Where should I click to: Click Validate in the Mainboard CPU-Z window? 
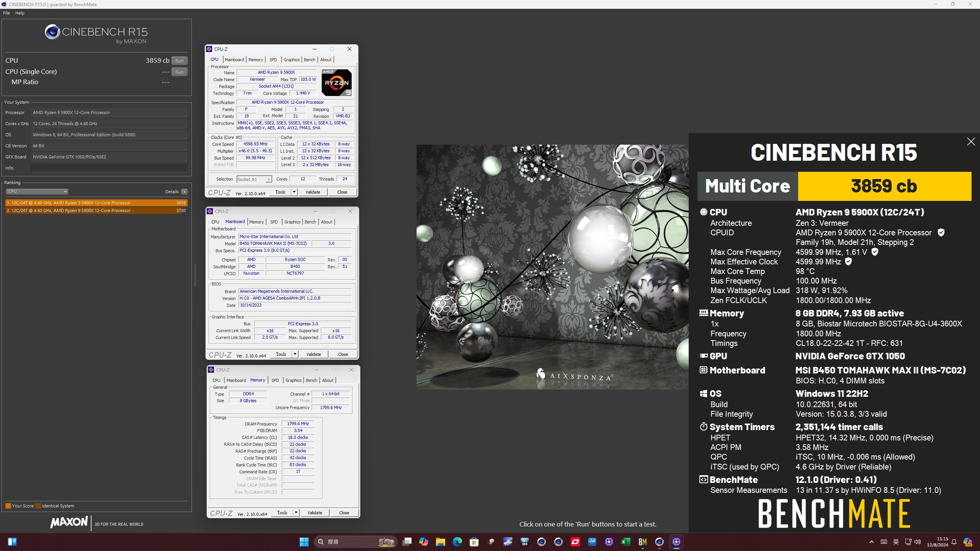tap(314, 354)
